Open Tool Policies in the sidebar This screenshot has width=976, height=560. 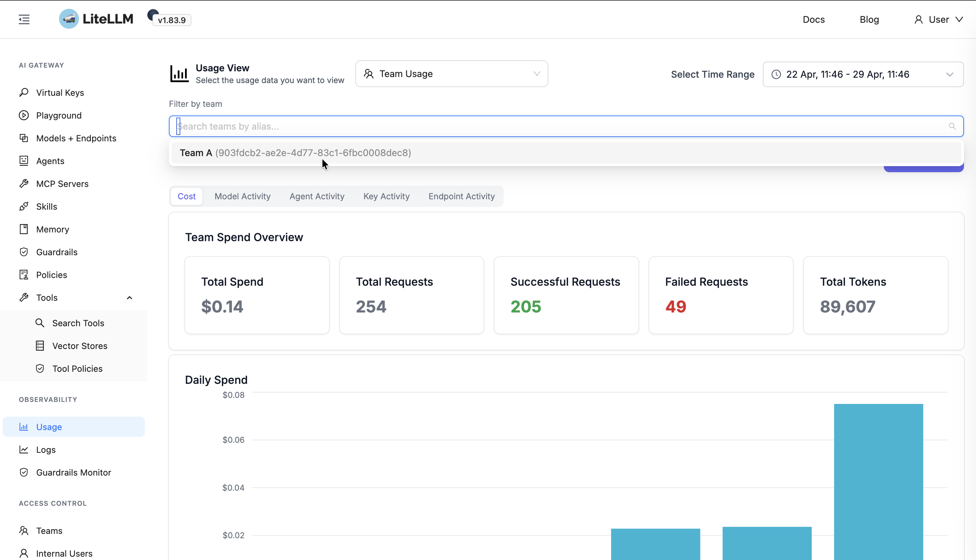pos(77,368)
